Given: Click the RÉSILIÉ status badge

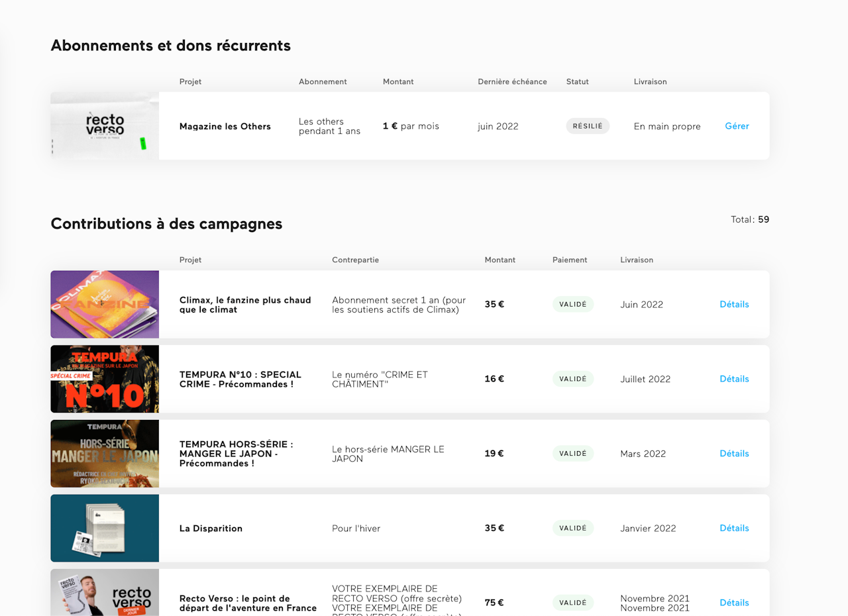Looking at the screenshot, I should tap(588, 126).
